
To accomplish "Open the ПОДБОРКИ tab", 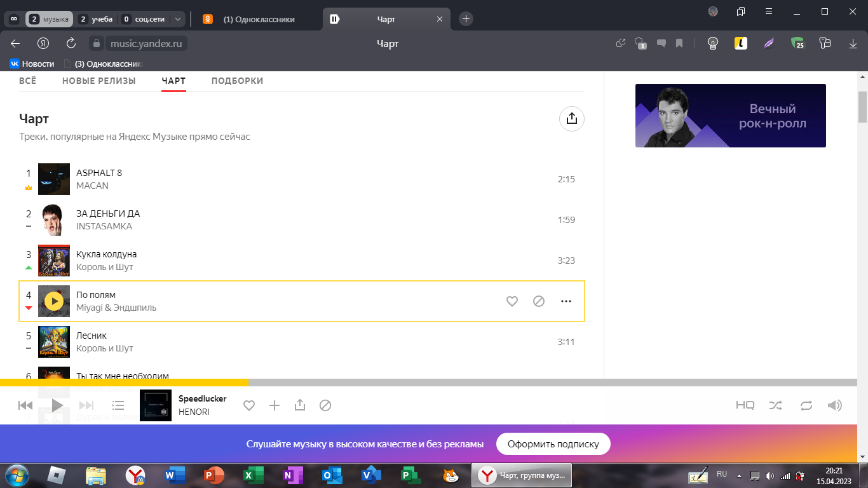I will click(237, 81).
